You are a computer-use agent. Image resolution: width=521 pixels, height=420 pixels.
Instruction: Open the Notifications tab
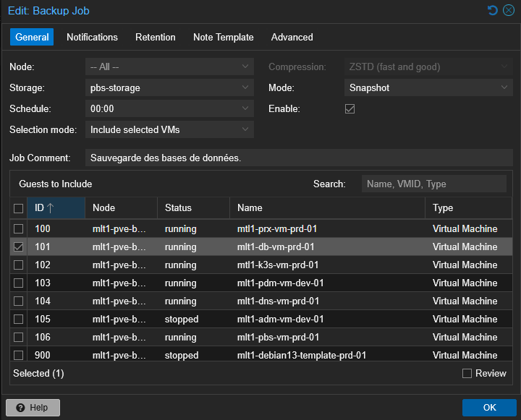(92, 37)
